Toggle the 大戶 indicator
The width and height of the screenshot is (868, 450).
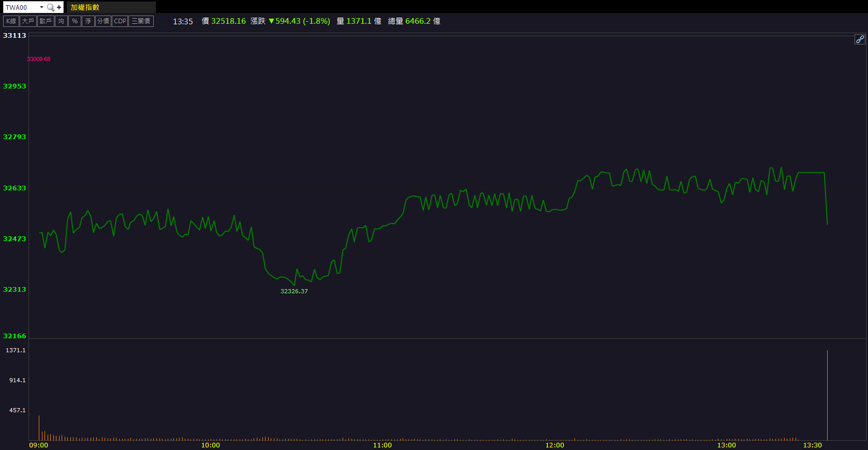coord(28,21)
